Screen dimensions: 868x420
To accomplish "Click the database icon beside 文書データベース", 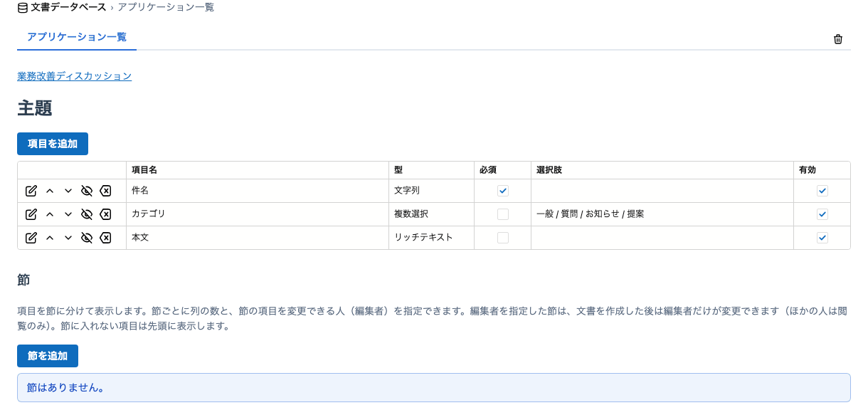I will tap(23, 7).
